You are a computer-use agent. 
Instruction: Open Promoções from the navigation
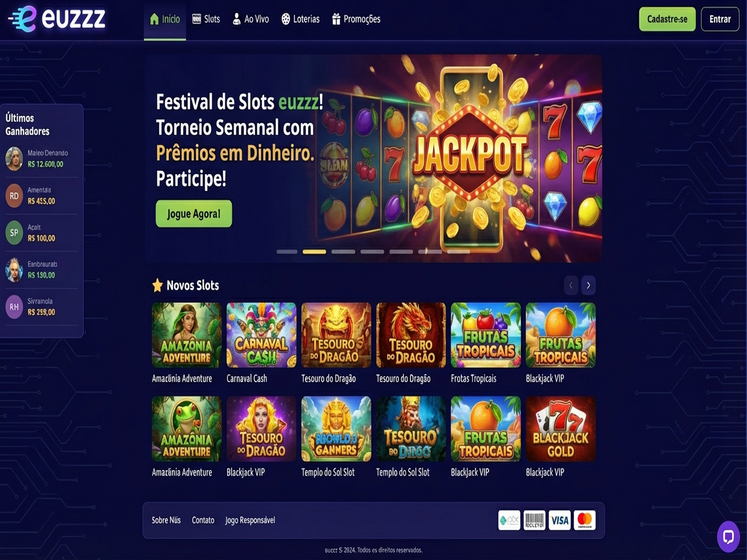356,19
